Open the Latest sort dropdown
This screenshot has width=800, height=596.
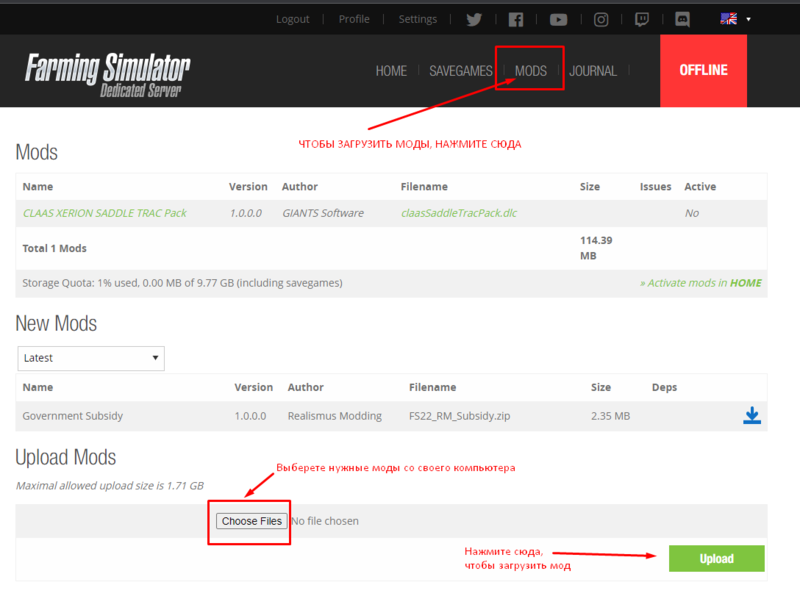coord(91,358)
